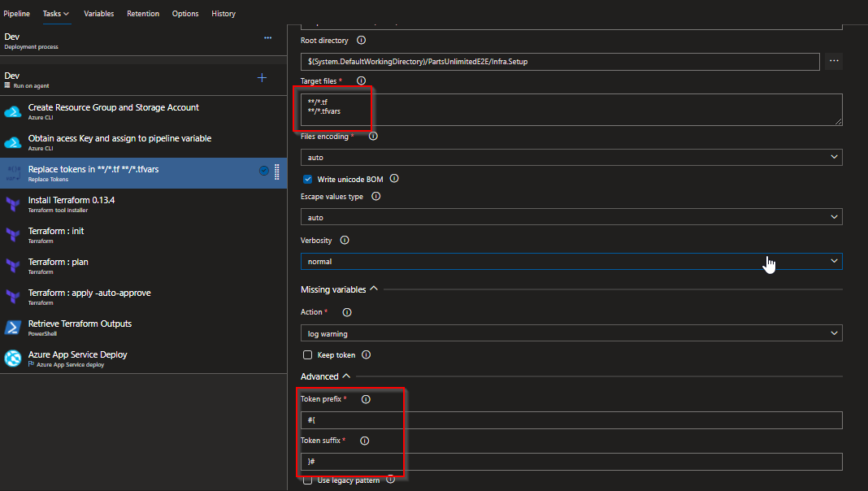Switch to the Options tab
The height and width of the screenshot is (491, 868).
[x=184, y=13]
